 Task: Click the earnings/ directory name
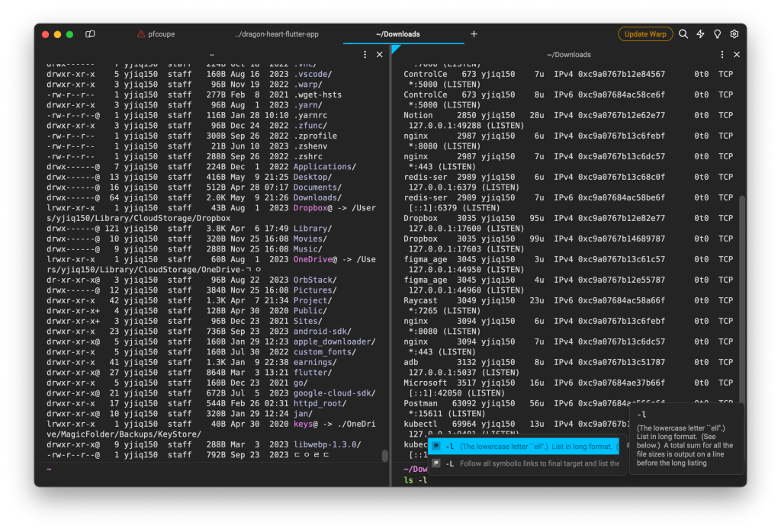(x=315, y=362)
